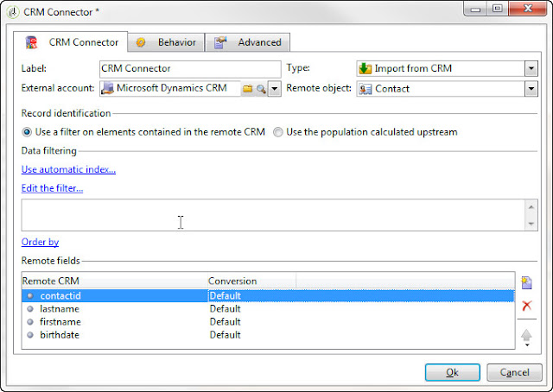
Task: Click the bullet icon next to birthdate
Action: (x=30, y=334)
